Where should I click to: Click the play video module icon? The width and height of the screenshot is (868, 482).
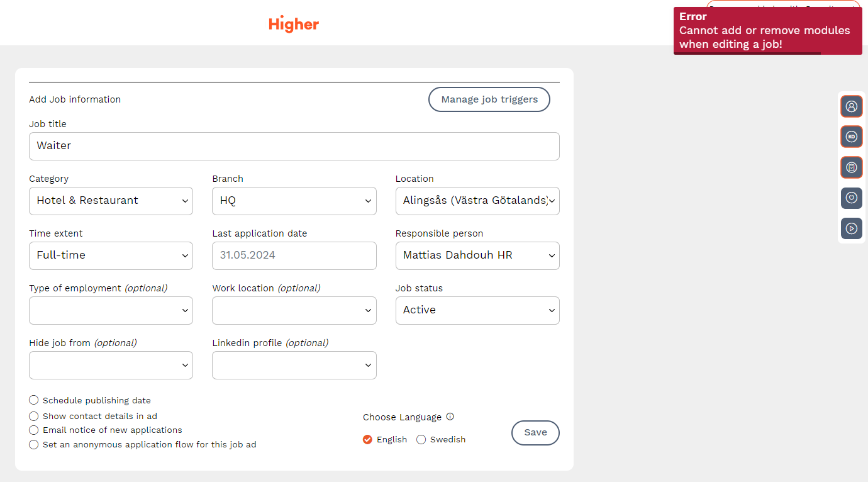851,228
